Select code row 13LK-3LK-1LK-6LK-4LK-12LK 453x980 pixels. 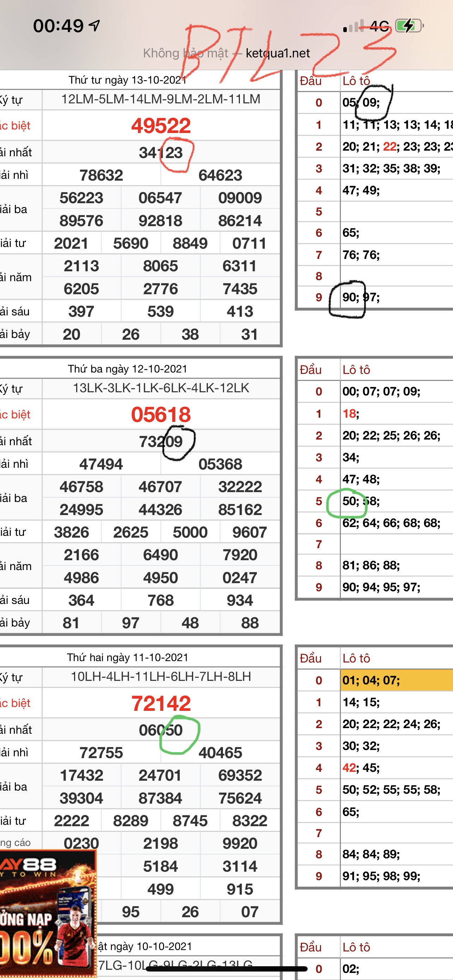[x=161, y=388]
